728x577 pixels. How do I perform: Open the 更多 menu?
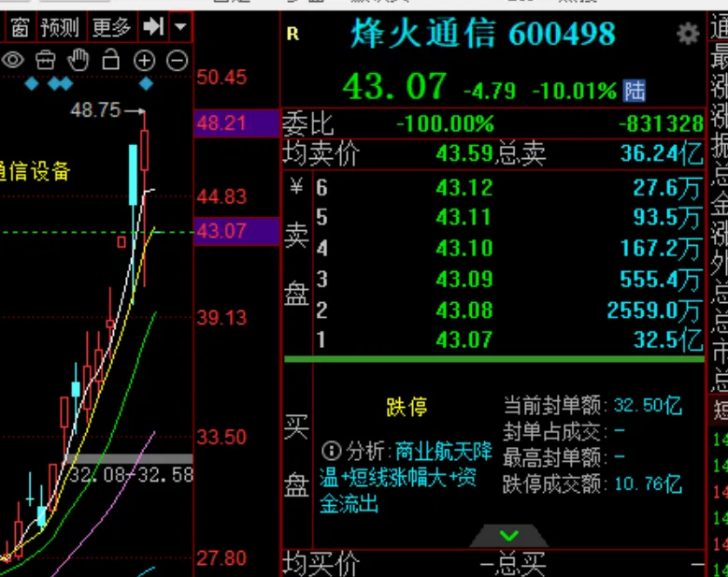coord(111,27)
